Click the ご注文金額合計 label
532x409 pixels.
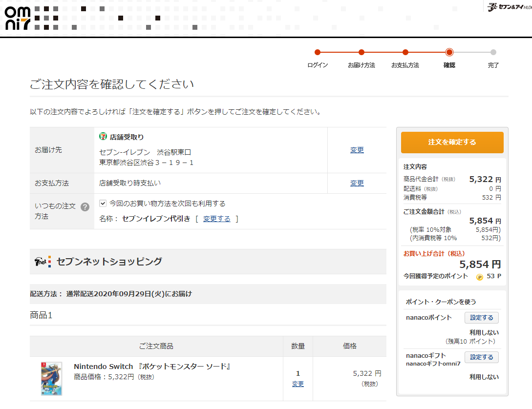pos(424,211)
